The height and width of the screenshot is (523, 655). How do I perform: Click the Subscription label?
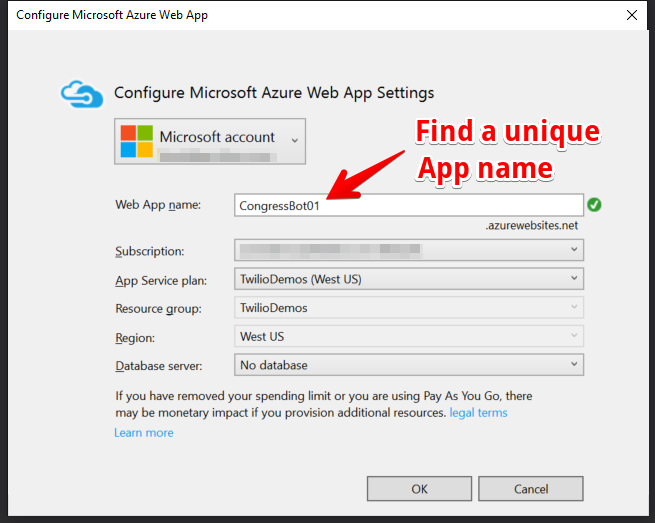[x=150, y=251]
